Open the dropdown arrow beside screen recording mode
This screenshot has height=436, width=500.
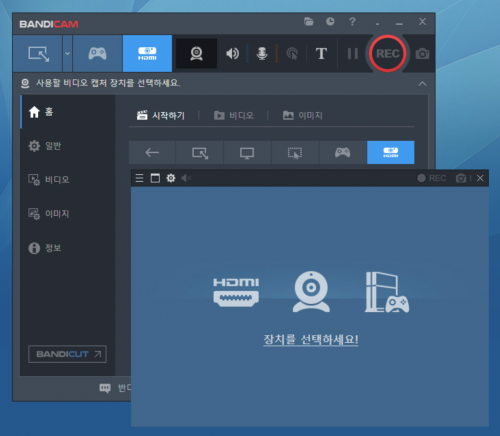click(x=67, y=53)
